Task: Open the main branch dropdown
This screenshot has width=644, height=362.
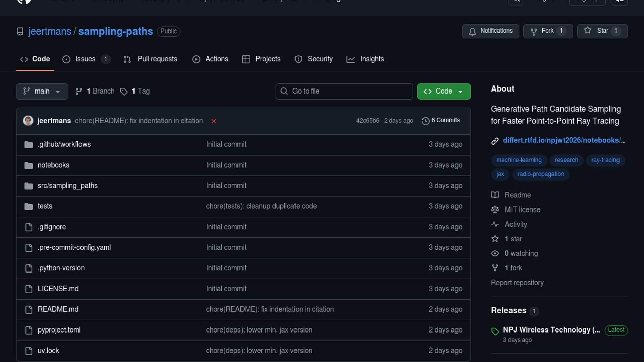Action: coord(42,91)
